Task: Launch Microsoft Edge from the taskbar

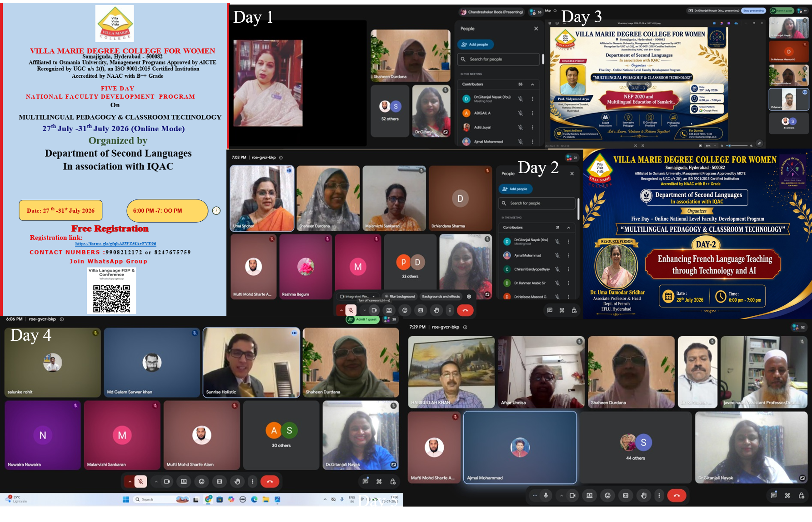Action: pyautogui.click(x=255, y=499)
